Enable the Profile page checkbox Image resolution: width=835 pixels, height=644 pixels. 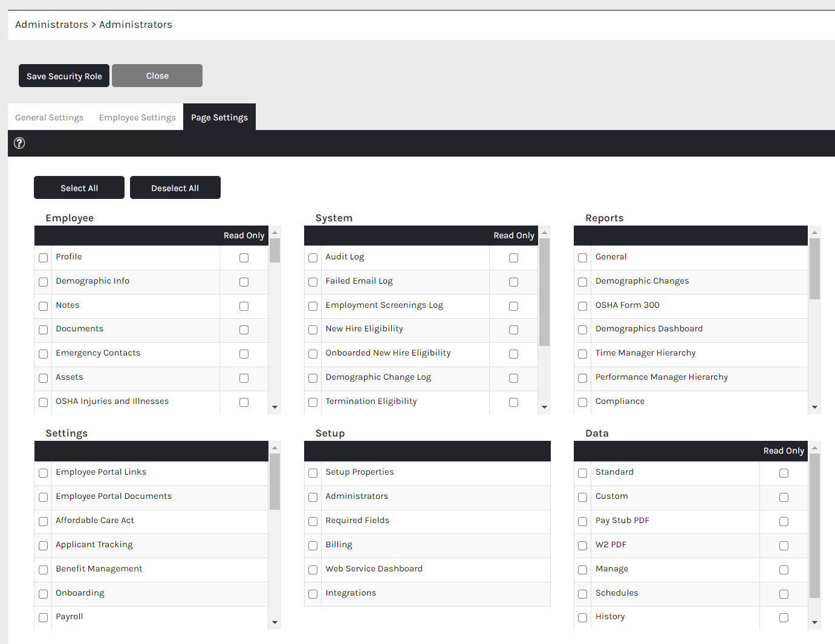tap(44, 258)
